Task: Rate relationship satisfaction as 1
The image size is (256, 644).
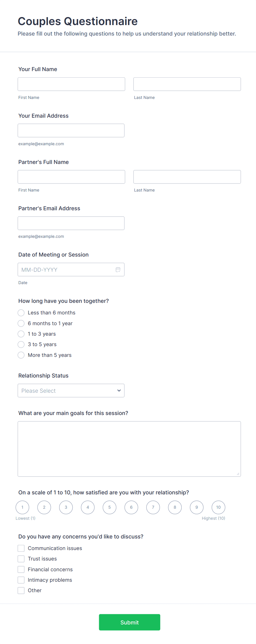Action: 22,507
